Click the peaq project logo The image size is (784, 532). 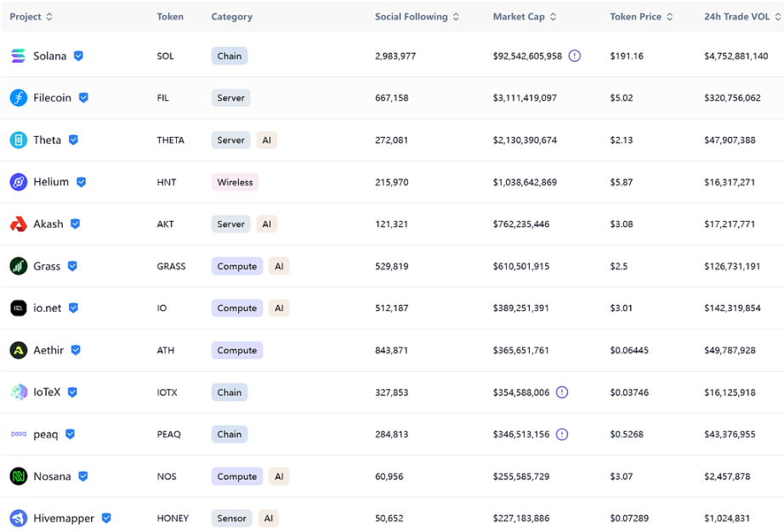coord(19,434)
